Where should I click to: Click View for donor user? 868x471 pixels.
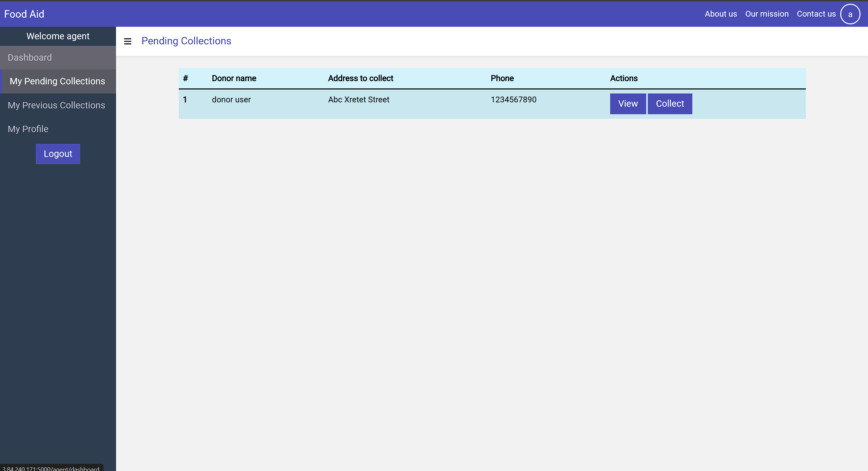628,104
